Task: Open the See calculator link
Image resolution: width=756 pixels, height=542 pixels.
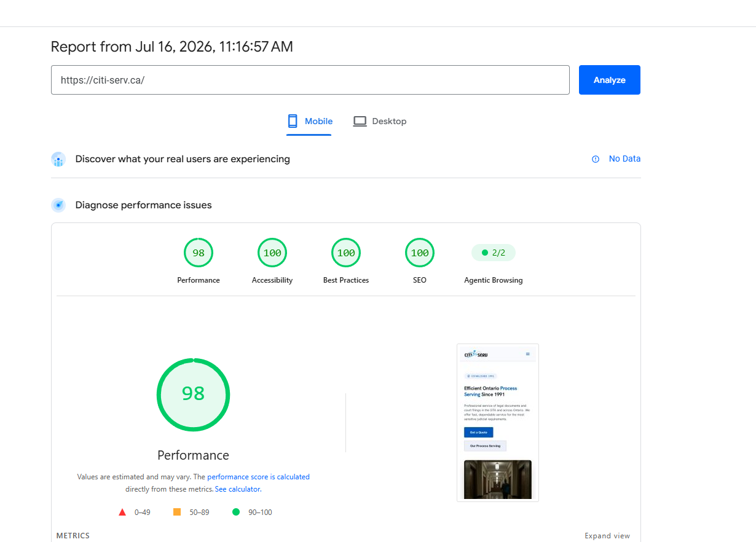Action: click(238, 489)
